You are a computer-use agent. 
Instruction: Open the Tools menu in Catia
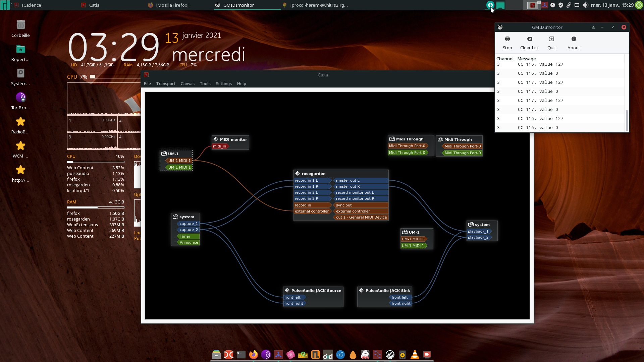click(x=205, y=84)
